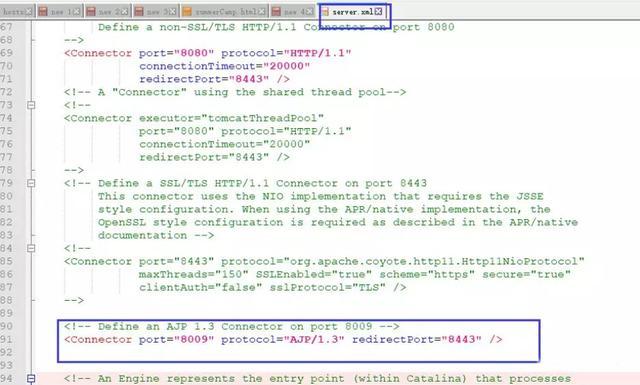Screen dimensions: 640x385
Task: Click line number 85 in the margin
Action: (x=7, y=261)
